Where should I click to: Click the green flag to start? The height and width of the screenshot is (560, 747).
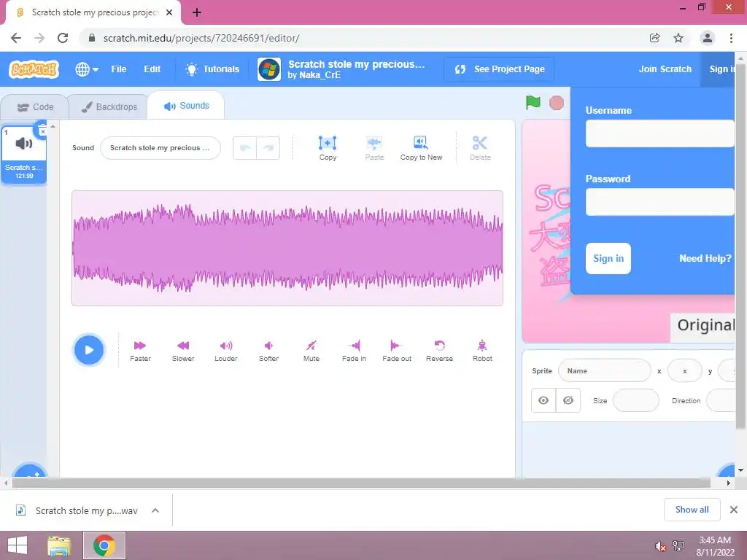point(533,102)
